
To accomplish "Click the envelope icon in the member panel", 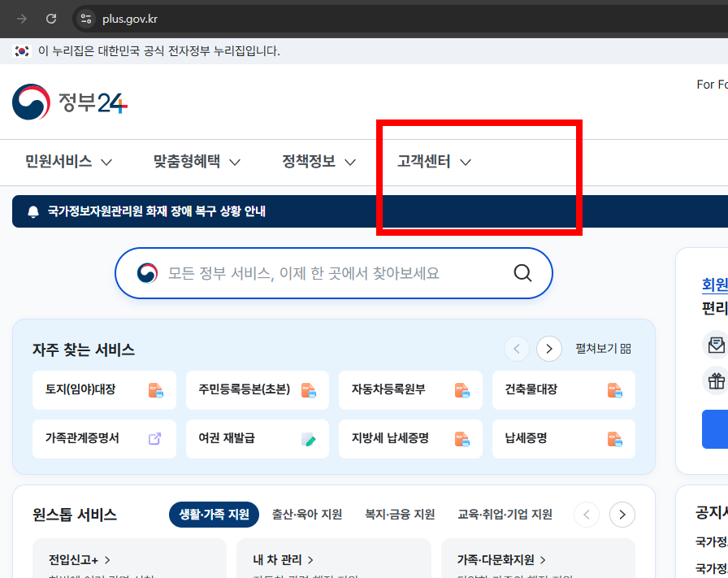I will coord(717,345).
